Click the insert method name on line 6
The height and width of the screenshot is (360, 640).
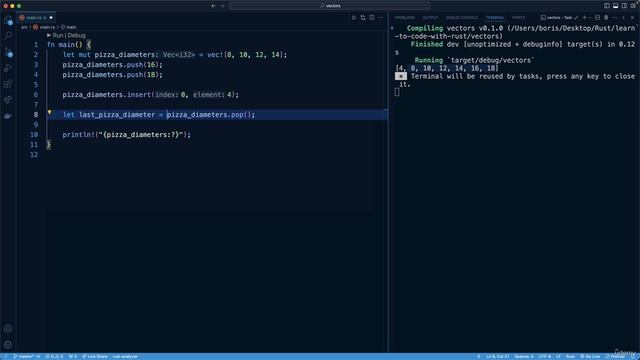pos(139,95)
